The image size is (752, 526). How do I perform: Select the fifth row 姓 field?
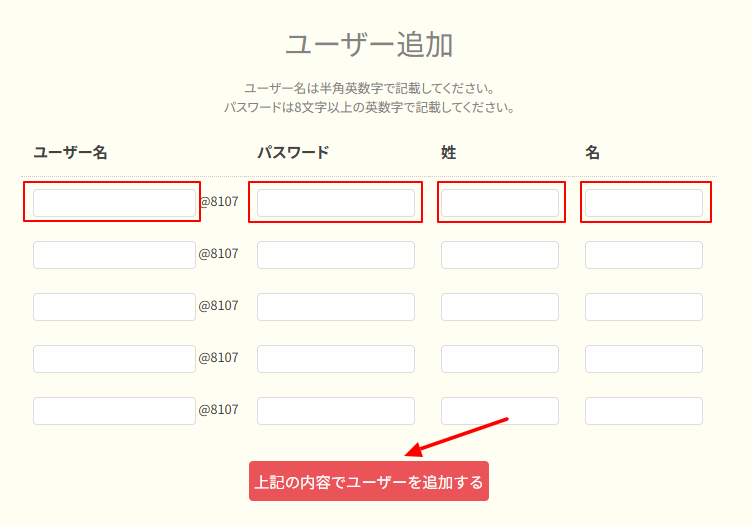pos(499,411)
